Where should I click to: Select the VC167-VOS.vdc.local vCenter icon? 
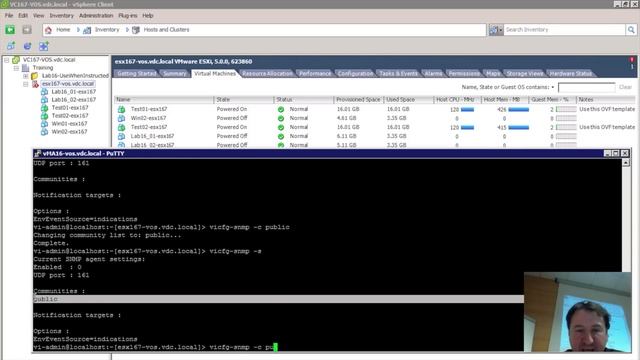tap(16, 60)
